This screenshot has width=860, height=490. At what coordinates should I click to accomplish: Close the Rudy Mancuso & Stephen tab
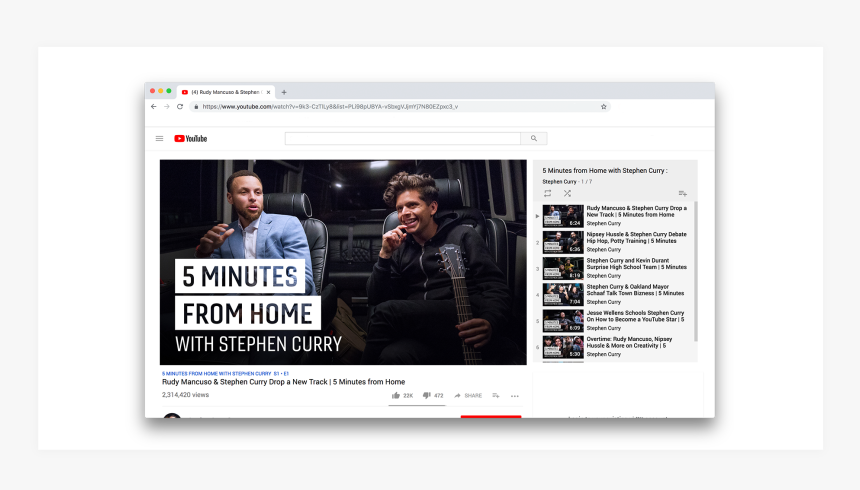[268, 92]
